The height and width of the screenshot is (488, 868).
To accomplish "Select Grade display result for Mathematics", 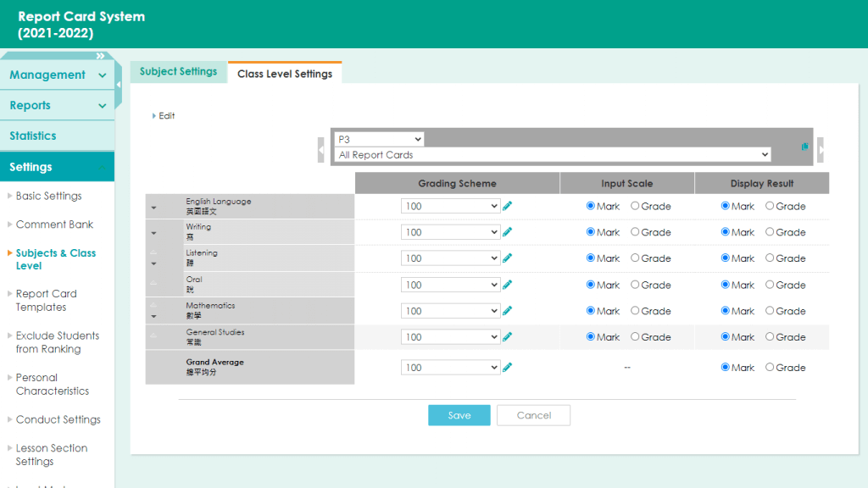I will 770,311.
